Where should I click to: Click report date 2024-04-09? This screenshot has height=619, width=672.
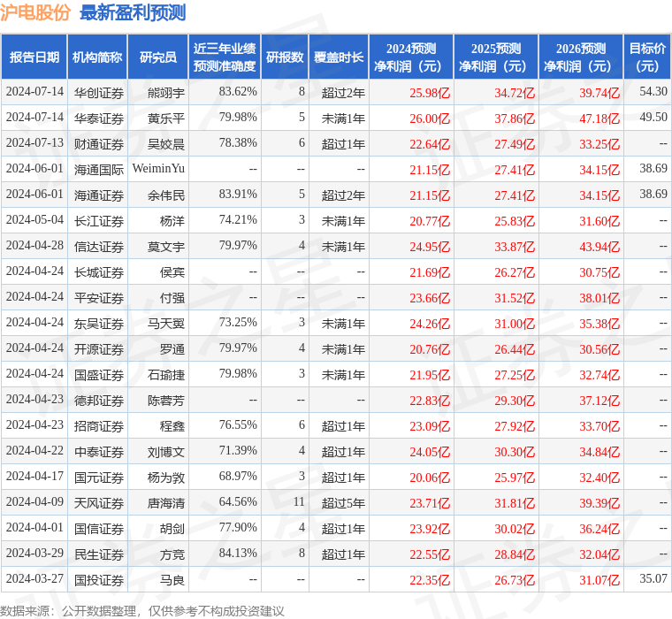pyautogui.click(x=34, y=501)
